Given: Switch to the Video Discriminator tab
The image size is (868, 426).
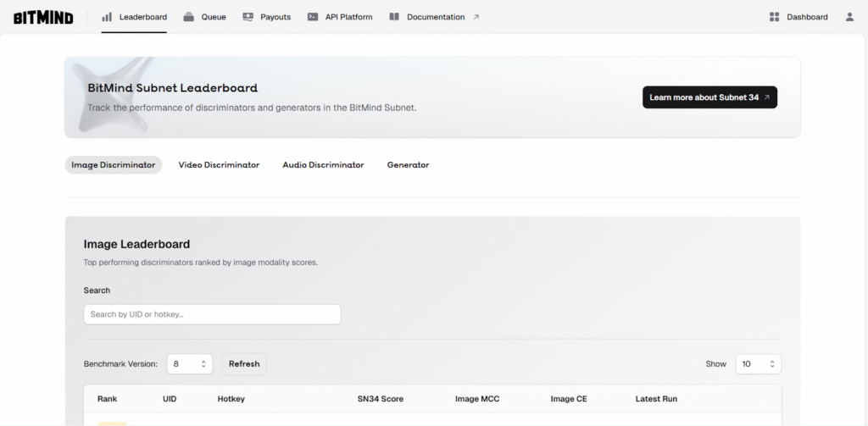Looking at the screenshot, I should [219, 165].
